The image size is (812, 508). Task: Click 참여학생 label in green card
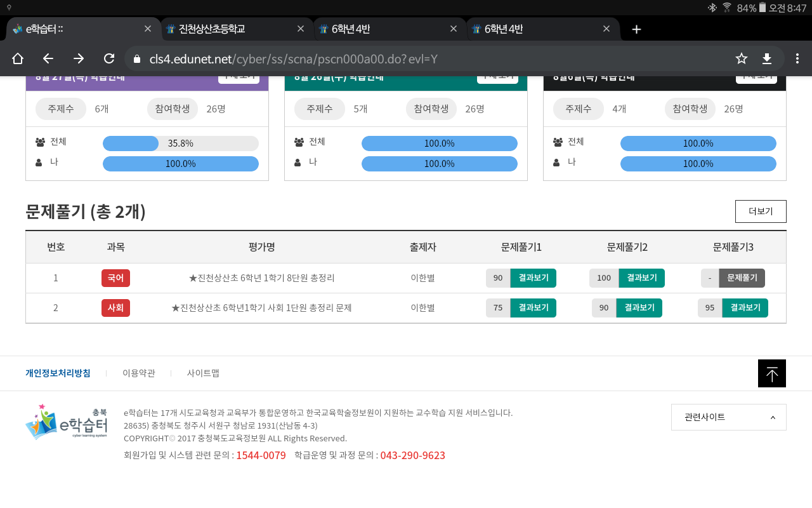tap(431, 109)
